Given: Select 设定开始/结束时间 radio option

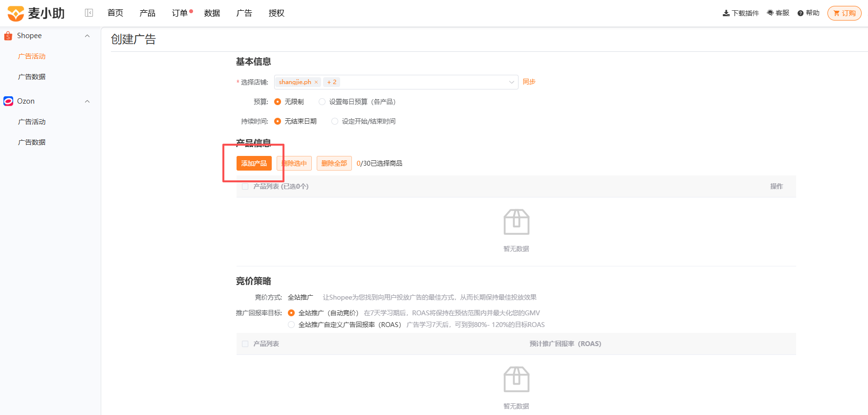Looking at the screenshot, I should pos(335,121).
